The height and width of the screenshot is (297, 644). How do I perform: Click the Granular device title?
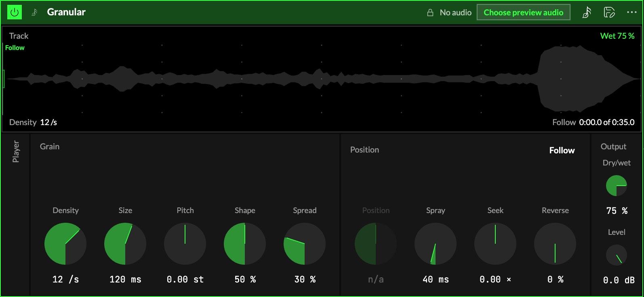[x=66, y=12]
